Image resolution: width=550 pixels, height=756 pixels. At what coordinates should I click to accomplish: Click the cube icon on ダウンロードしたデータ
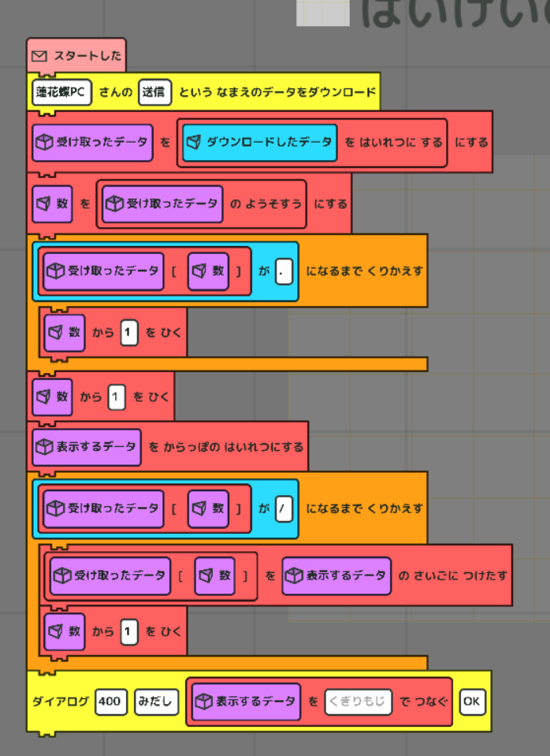click(194, 143)
